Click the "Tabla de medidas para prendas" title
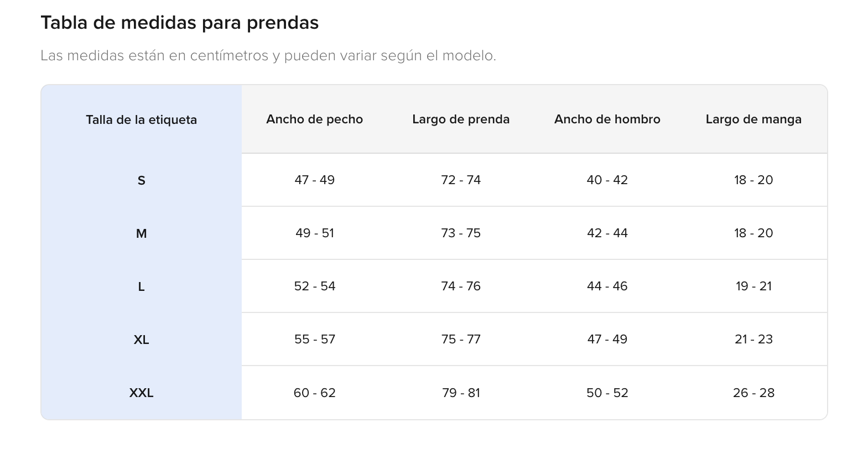The image size is (868, 459). pyautogui.click(x=180, y=23)
